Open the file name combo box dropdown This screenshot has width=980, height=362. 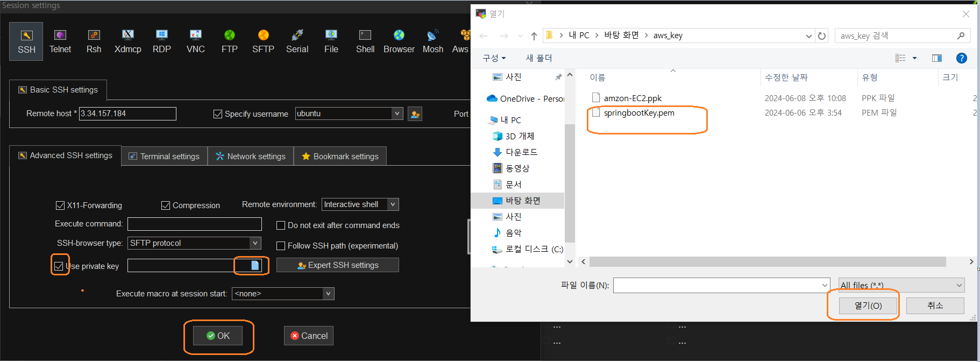825,285
